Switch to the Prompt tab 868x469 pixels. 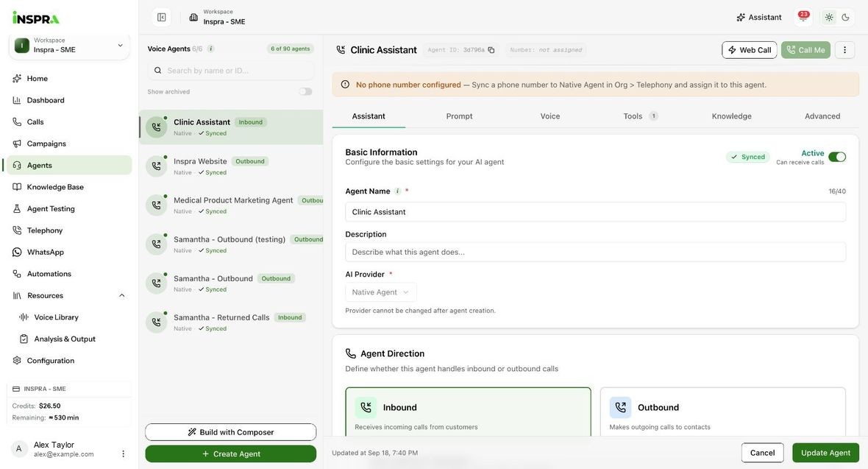459,116
